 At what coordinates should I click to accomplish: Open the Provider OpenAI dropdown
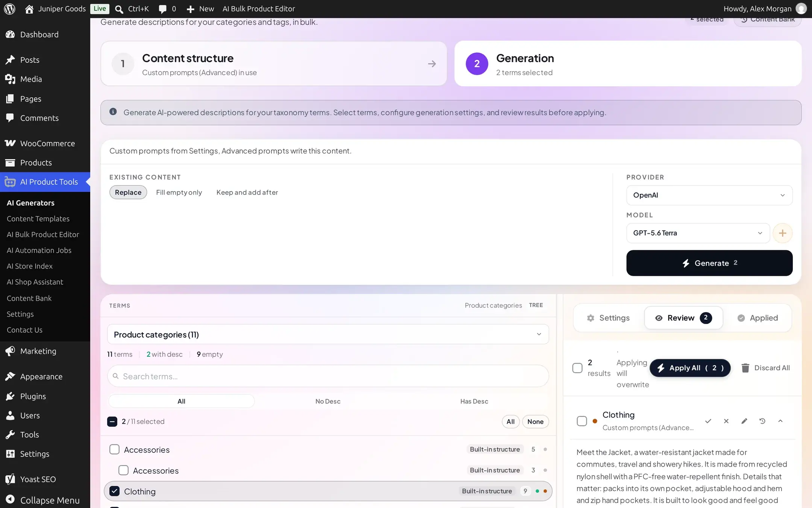pyautogui.click(x=709, y=195)
